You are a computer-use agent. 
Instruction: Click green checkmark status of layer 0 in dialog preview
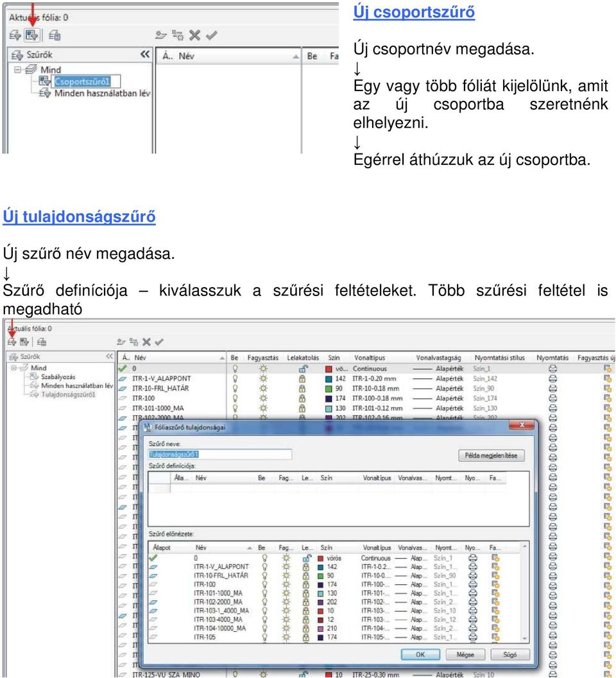click(153, 558)
